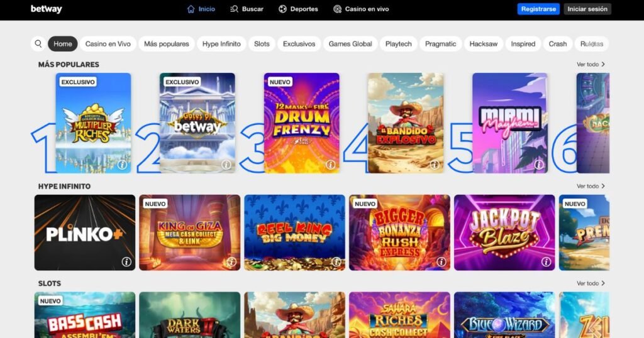Show info for Gates of Betway game

point(226,165)
